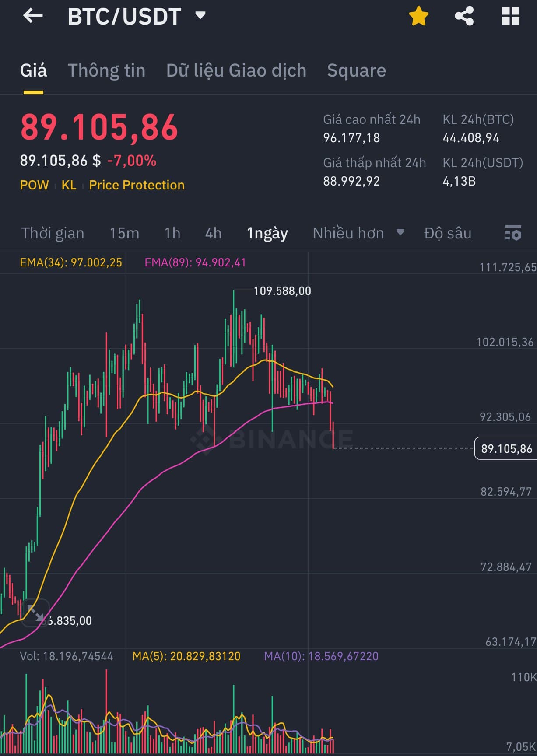Viewport: 537px width, 756px height.
Task: Select the 15m timeframe
Action: coord(124,233)
